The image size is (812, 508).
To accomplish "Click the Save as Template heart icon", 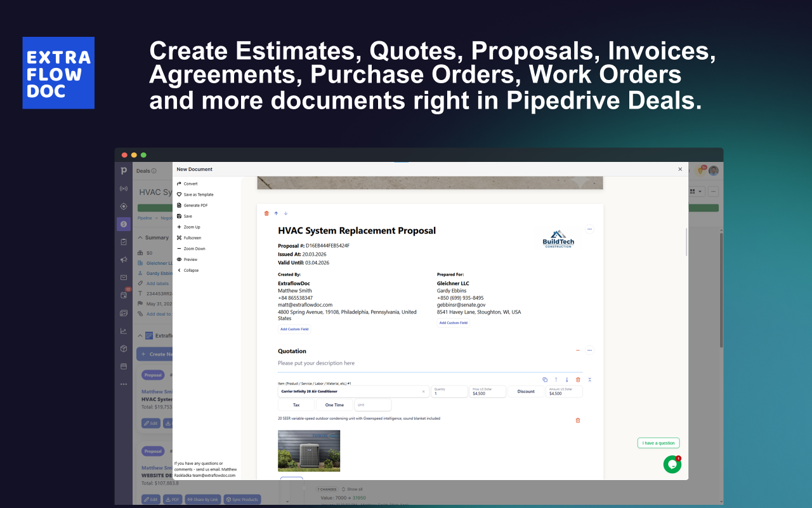I will 181,194.
